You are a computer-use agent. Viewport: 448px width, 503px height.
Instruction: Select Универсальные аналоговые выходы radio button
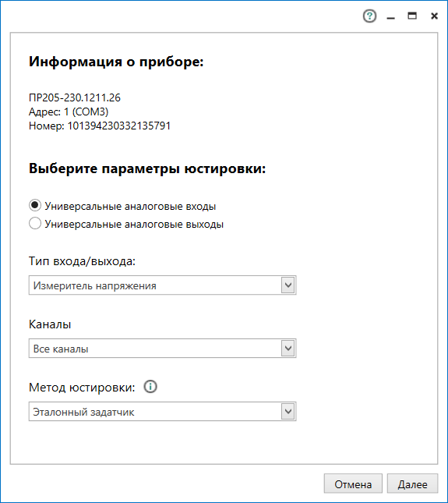pyautogui.click(x=35, y=223)
